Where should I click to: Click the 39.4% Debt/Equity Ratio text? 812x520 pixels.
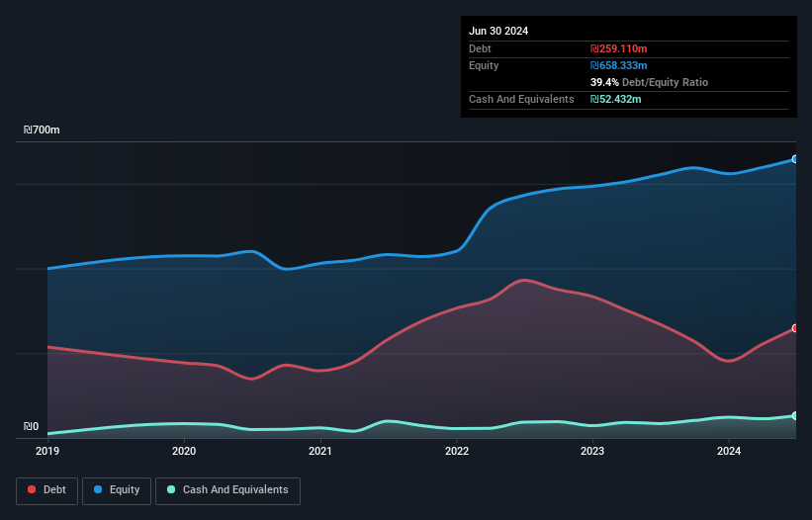(649, 82)
